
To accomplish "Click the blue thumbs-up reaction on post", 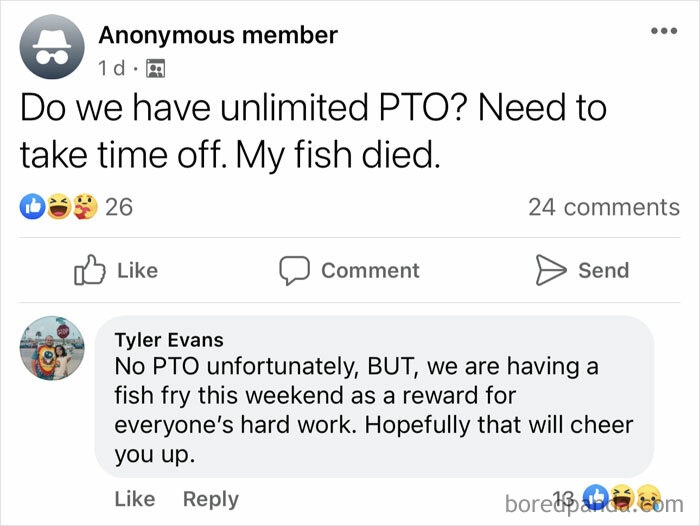I will [32, 207].
